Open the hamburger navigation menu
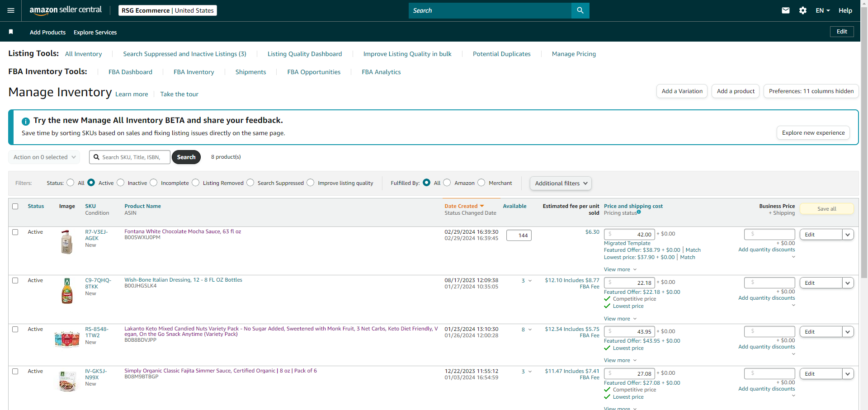 [x=11, y=10]
